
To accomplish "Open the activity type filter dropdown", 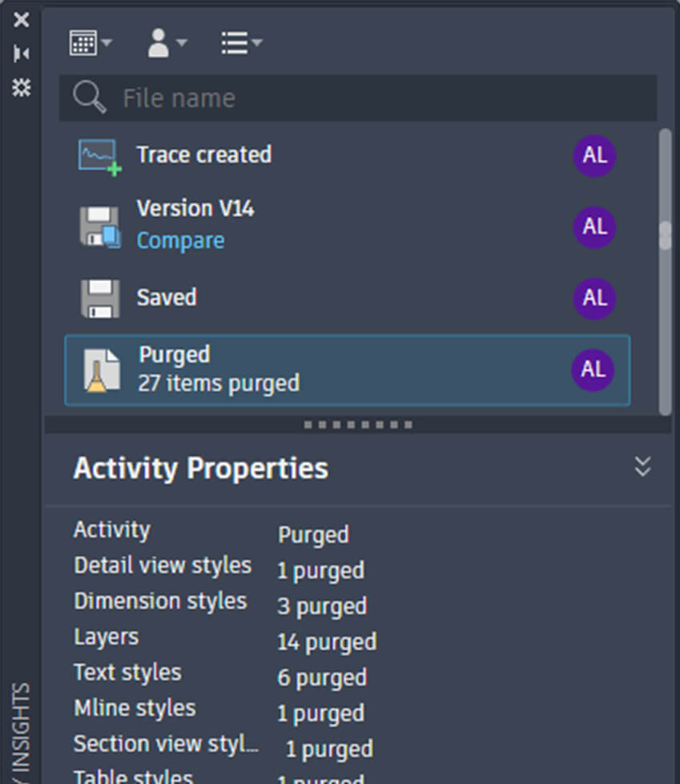I will 241,43.
